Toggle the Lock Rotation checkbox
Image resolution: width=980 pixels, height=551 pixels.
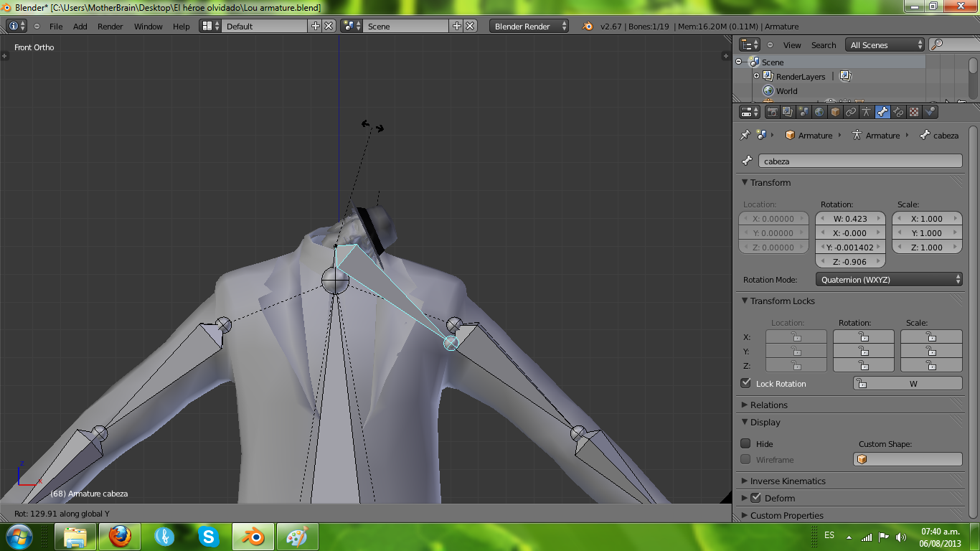(746, 383)
